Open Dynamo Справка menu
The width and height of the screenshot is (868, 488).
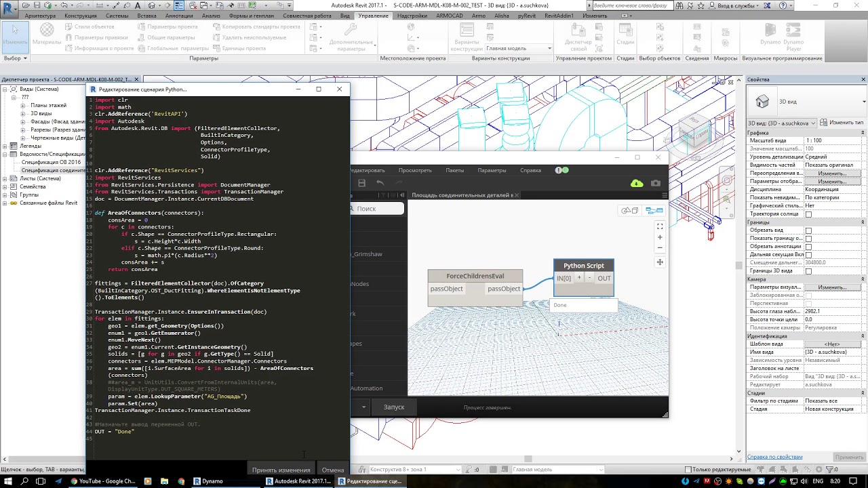coord(530,170)
